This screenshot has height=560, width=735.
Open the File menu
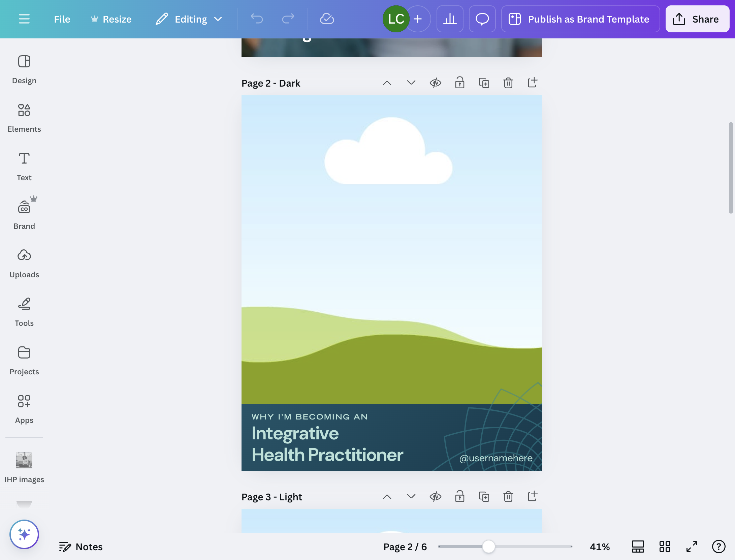pyautogui.click(x=62, y=19)
